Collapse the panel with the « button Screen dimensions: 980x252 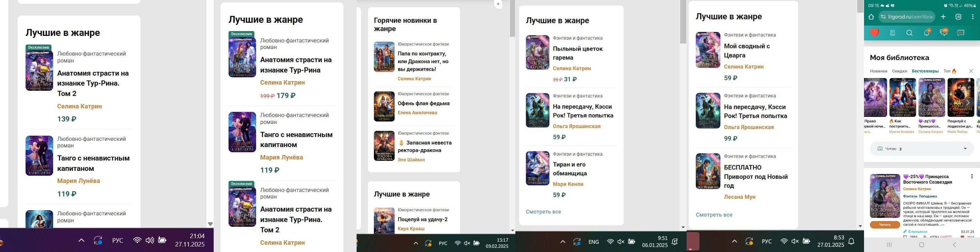498,4
